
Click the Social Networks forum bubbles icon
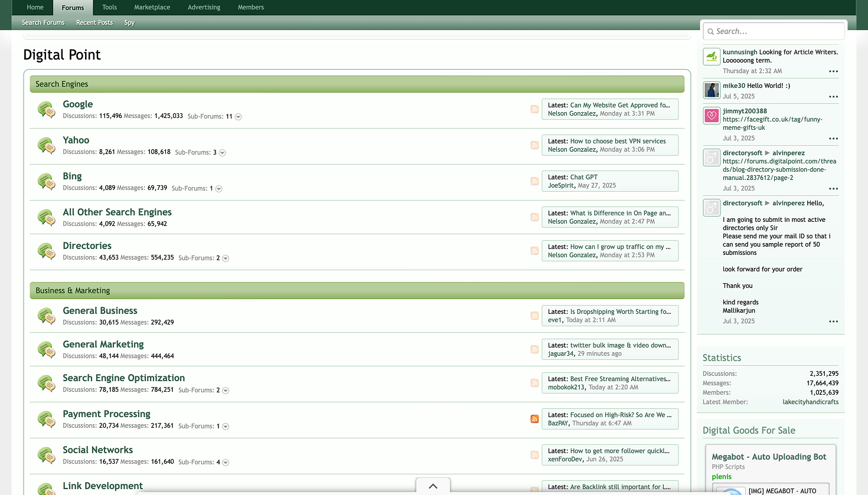pos(47,455)
